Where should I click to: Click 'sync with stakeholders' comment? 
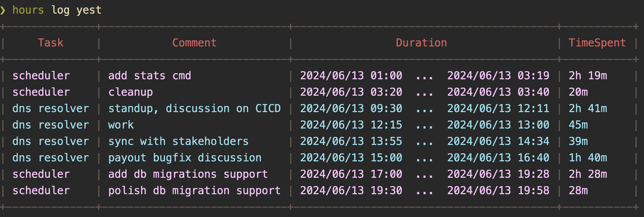point(178,141)
